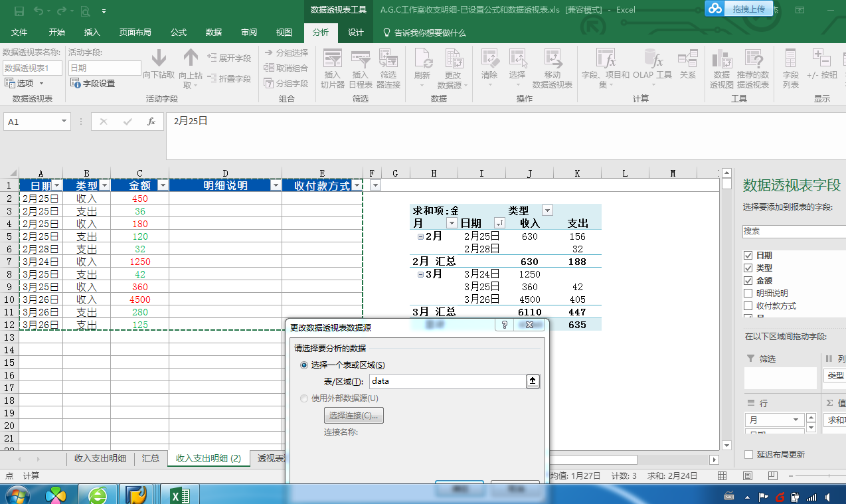Switch to 公式 ribbon tab
The image size is (846, 504).
(x=179, y=33)
